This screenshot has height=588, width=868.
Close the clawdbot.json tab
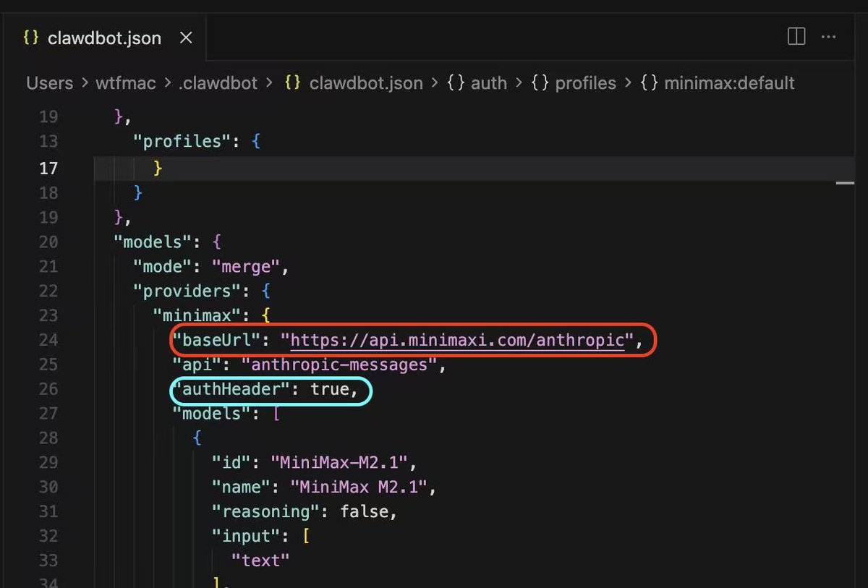[186, 38]
